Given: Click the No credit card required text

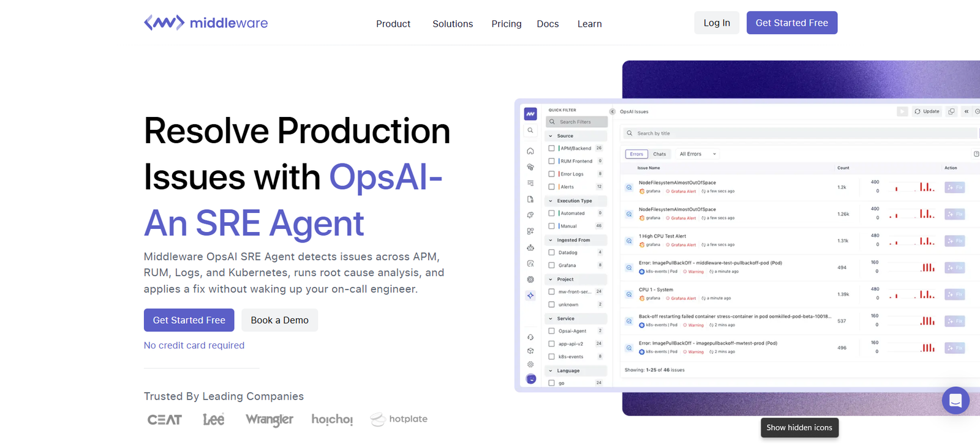Looking at the screenshot, I should click(x=194, y=345).
